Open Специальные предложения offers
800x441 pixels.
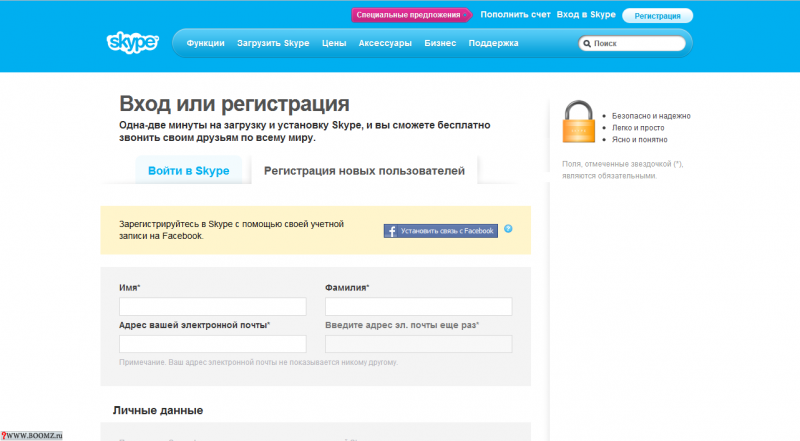(411, 15)
